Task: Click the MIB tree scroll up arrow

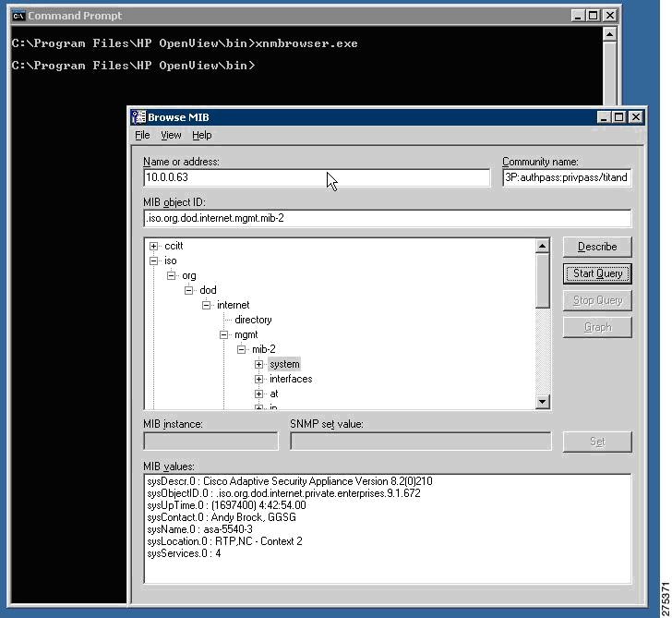Action: [x=543, y=246]
